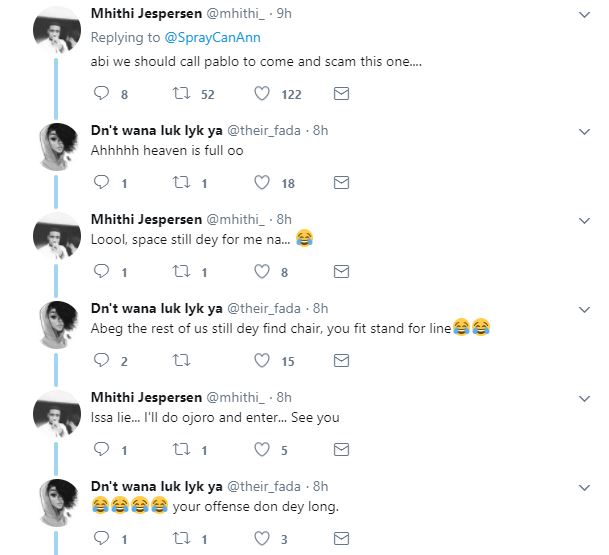Open more options for the 'call pablo' tweet
Image resolution: width=609 pixels, height=555 pixels.
point(585,14)
